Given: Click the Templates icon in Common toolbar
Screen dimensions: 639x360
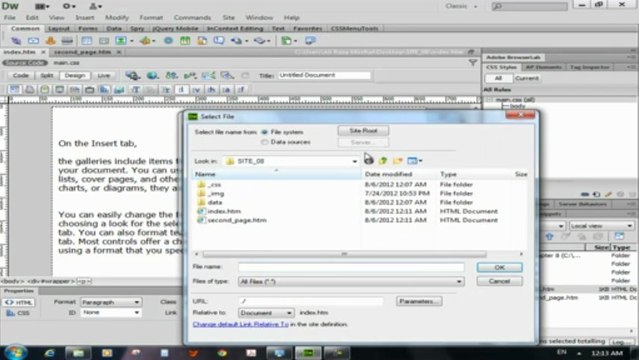Looking at the screenshot, I should point(287,41).
